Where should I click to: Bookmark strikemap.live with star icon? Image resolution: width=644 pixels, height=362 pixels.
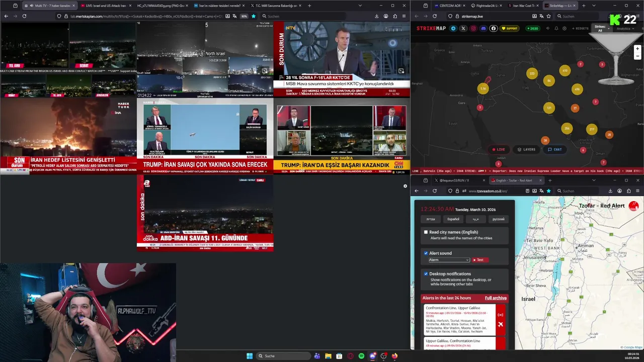548,16
